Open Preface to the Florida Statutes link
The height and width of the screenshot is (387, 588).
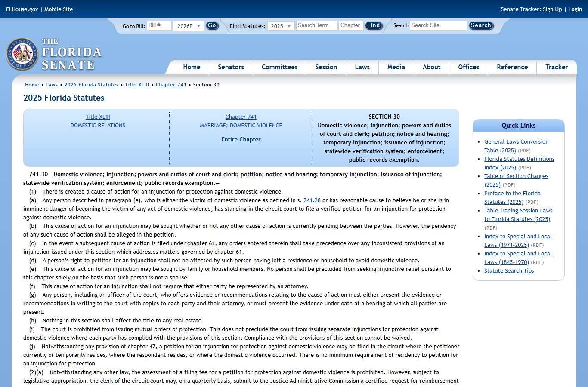[x=512, y=197]
